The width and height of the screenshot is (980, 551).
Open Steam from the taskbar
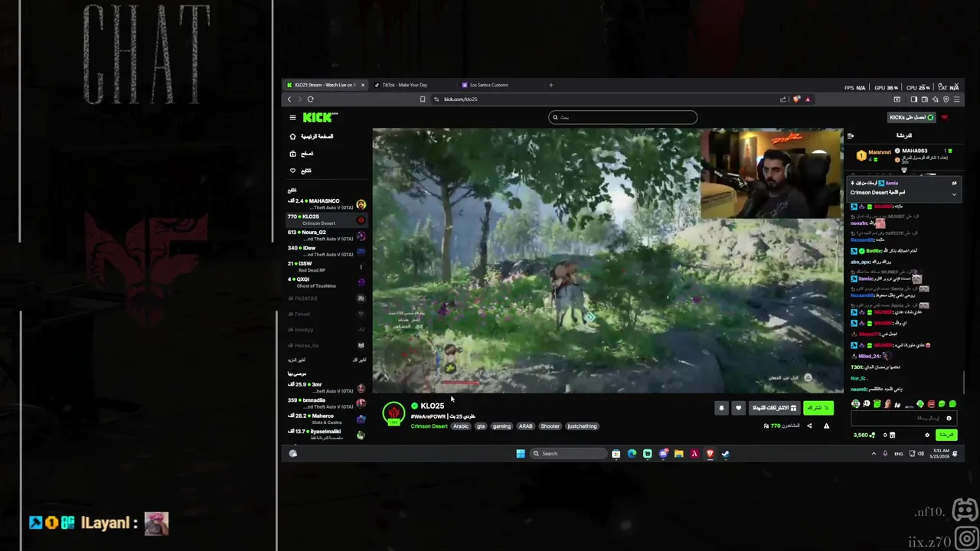pyautogui.click(x=725, y=453)
